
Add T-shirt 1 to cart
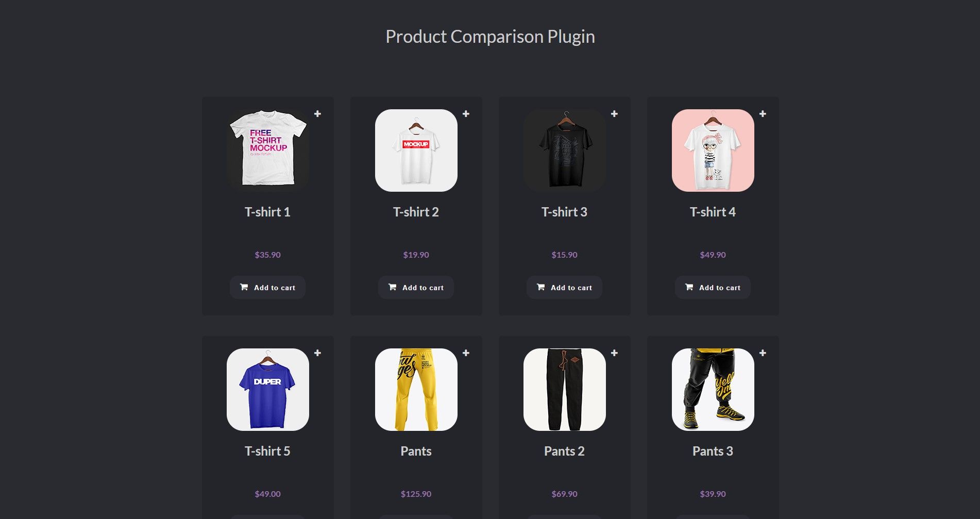coord(267,288)
